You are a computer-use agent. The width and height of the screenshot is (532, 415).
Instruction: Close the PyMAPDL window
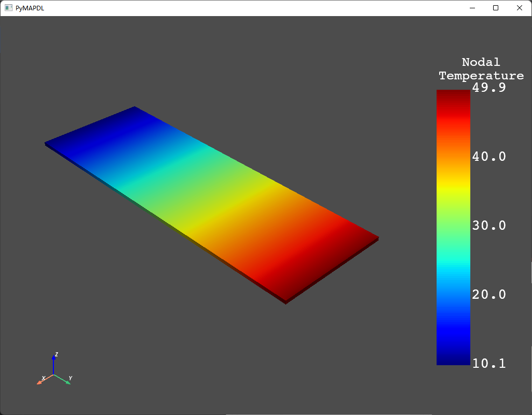coord(520,8)
